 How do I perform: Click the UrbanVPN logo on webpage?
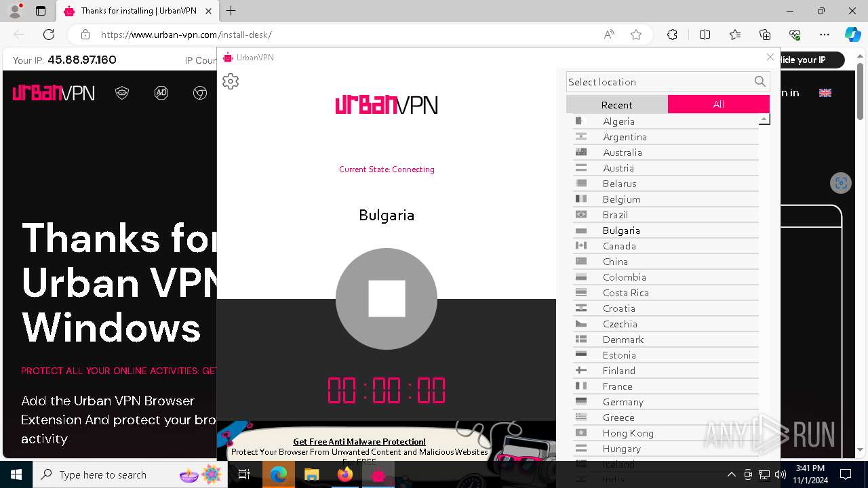54,93
